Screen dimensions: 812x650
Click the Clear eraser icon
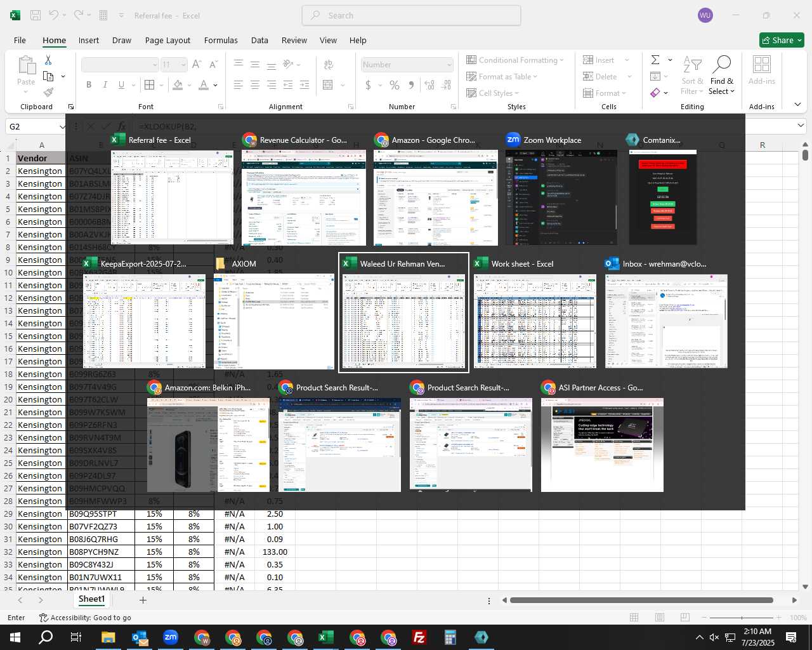(655, 93)
